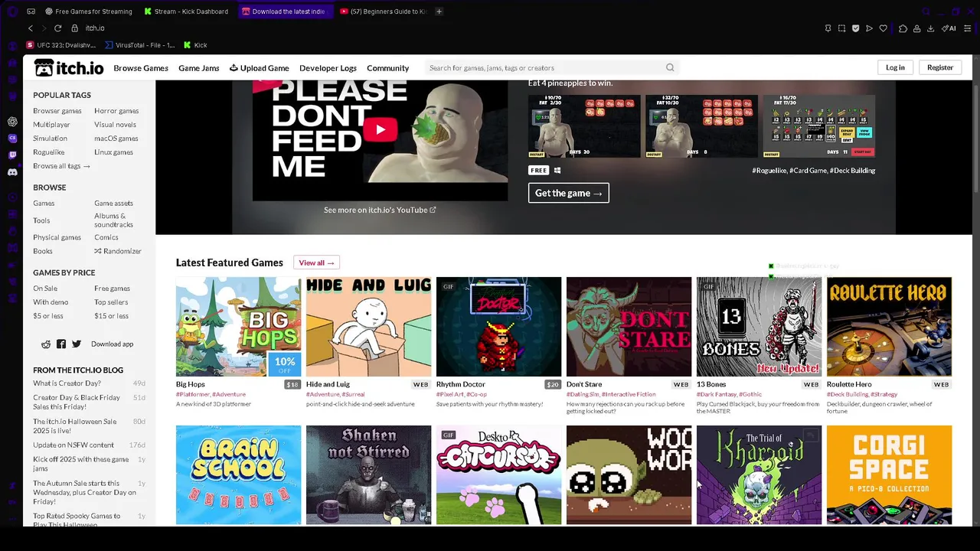
Task: Open the browser extensions cube icon
Action: coord(903,28)
